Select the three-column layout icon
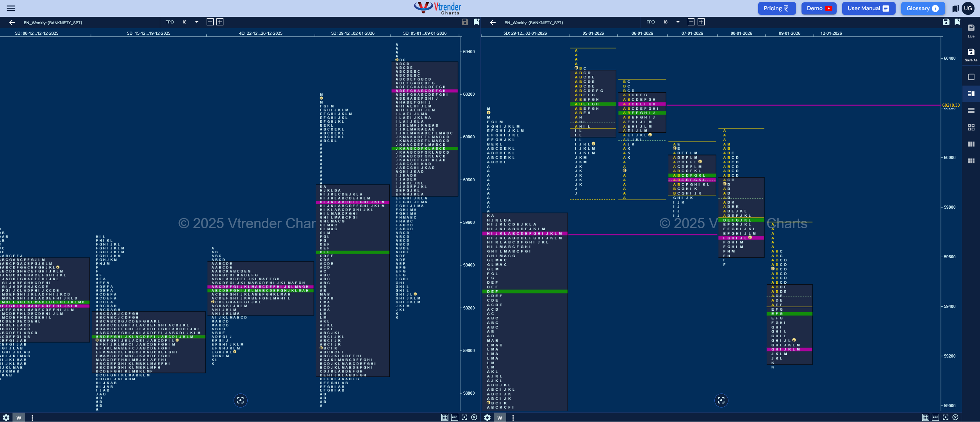 [971, 144]
